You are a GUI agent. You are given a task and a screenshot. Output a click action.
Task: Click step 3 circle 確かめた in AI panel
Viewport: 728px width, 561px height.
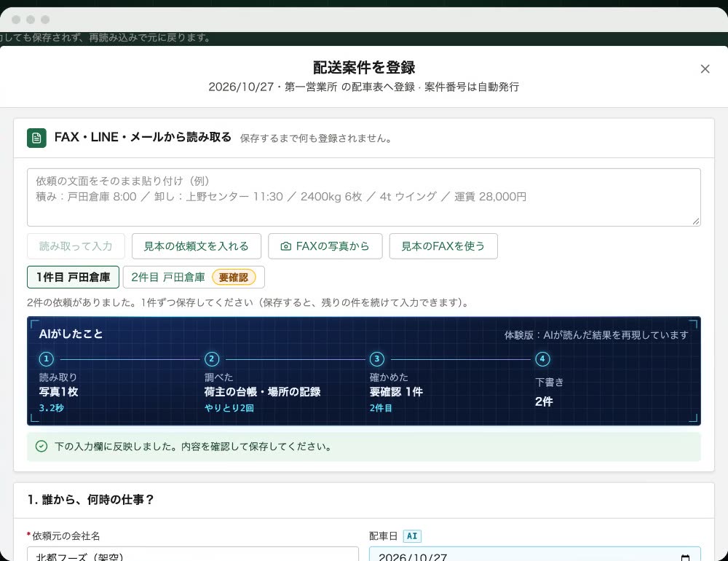point(377,358)
